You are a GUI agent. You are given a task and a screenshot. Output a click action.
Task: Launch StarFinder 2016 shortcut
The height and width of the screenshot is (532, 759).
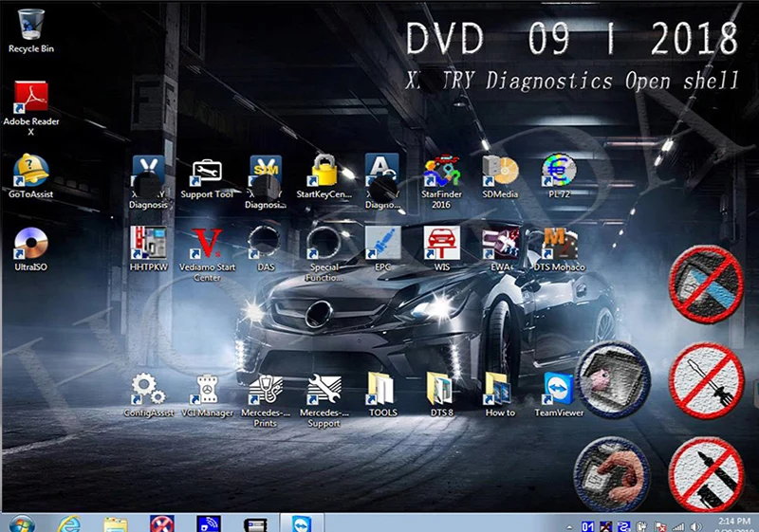click(x=441, y=182)
